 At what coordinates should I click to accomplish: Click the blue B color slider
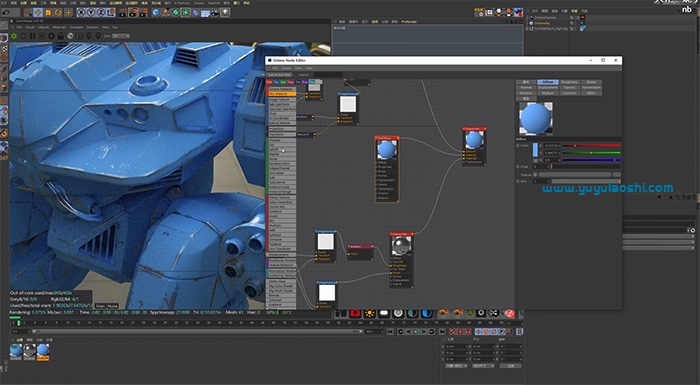coord(591,160)
